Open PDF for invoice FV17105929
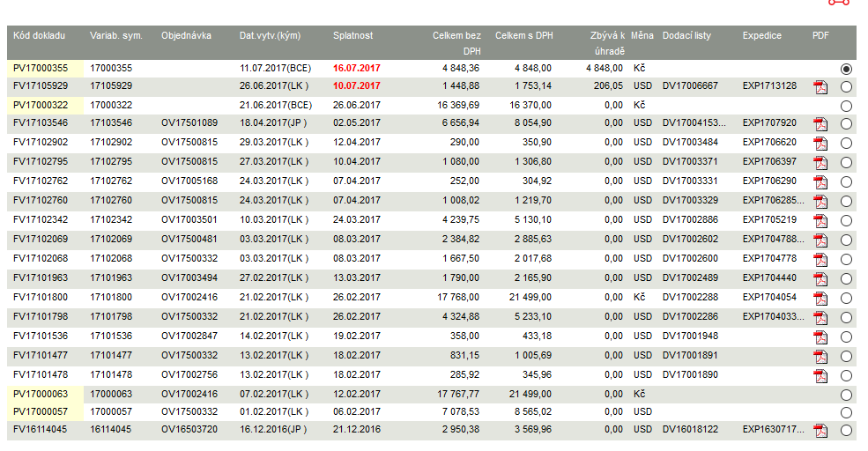Viewport: 868px width, 451px height. 820,87
